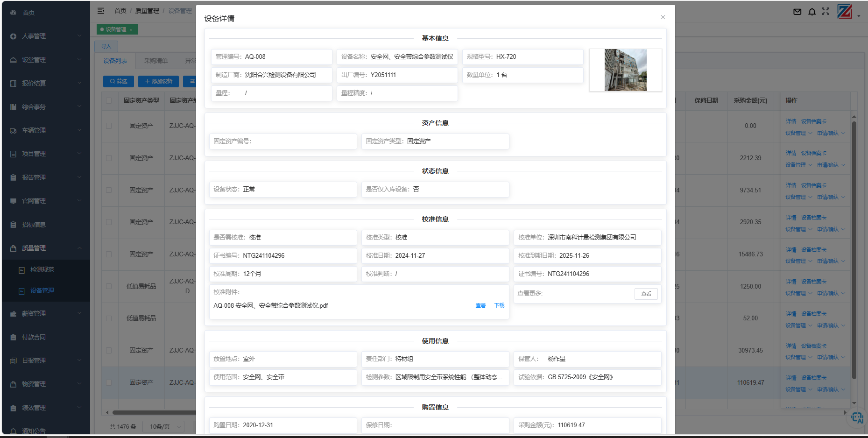Screen dimensions: 868x438
Task: Open the 10条/页 page size dropdown
Action: point(163,426)
